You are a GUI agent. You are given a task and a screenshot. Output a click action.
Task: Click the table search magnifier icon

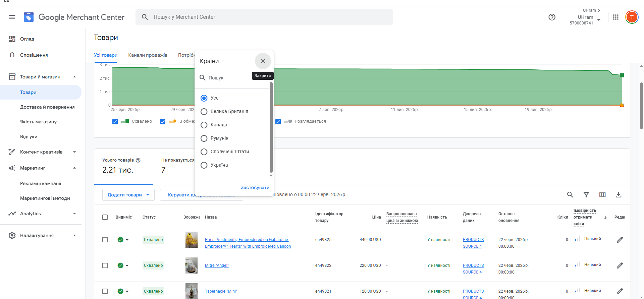570,195
